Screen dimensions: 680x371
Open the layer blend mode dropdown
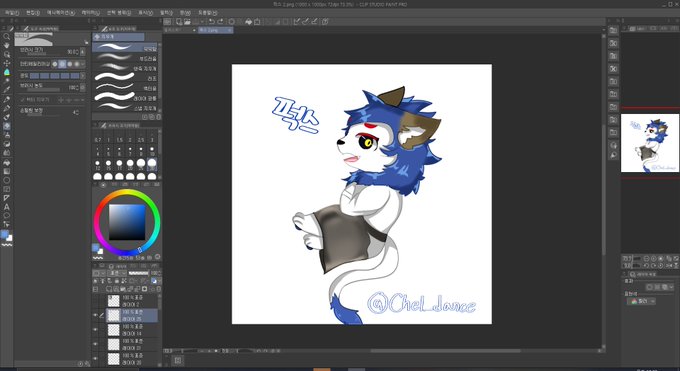117,273
